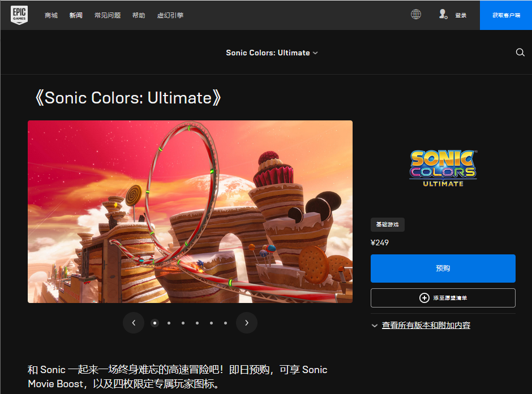Open the 虚幻引擎 menu item
The height and width of the screenshot is (394, 532).
[170, 15]
